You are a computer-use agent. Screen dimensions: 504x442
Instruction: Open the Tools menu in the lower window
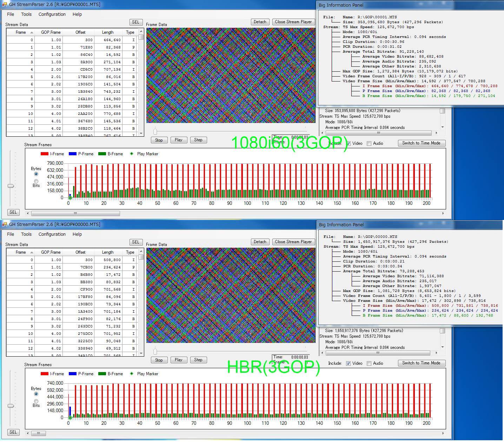(26, 234)
